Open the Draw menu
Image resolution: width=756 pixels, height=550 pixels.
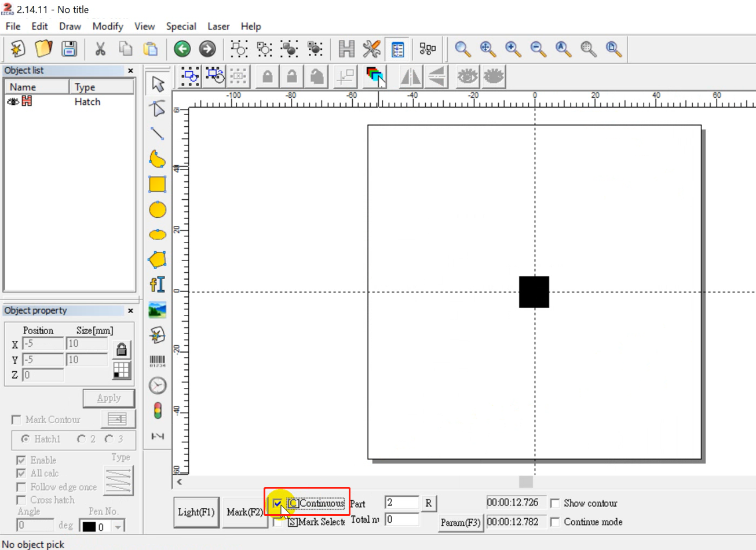point(70,26)
